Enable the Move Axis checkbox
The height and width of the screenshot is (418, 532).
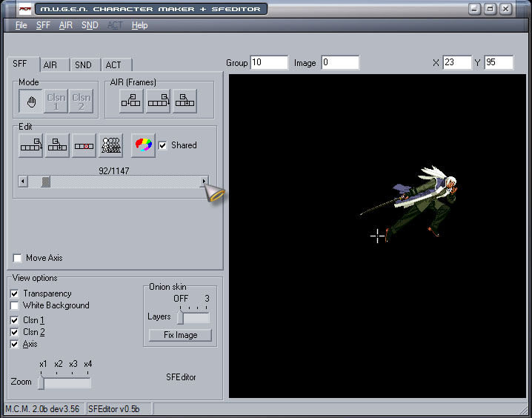pyautogui.click(x=17, y=258)
